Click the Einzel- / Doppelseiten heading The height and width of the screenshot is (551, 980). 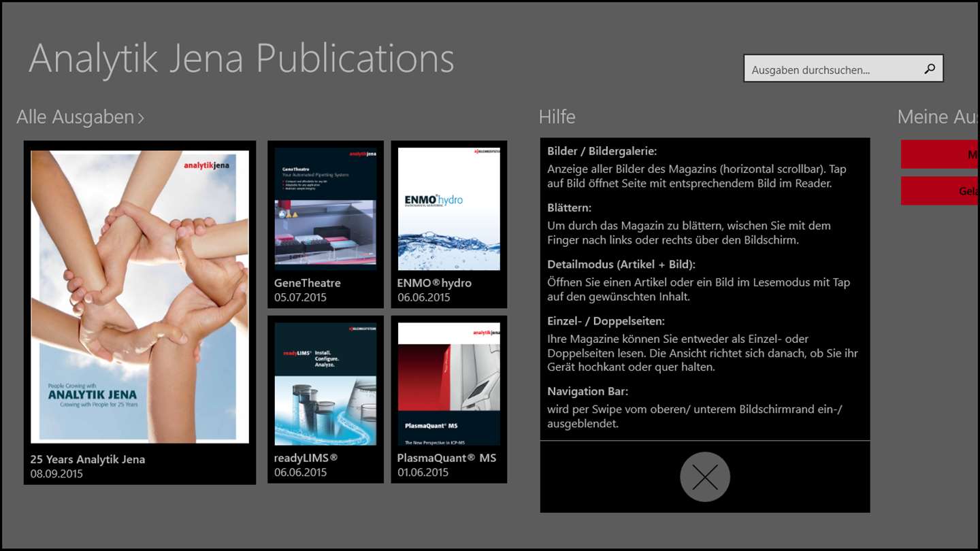(x=606, y=320)
